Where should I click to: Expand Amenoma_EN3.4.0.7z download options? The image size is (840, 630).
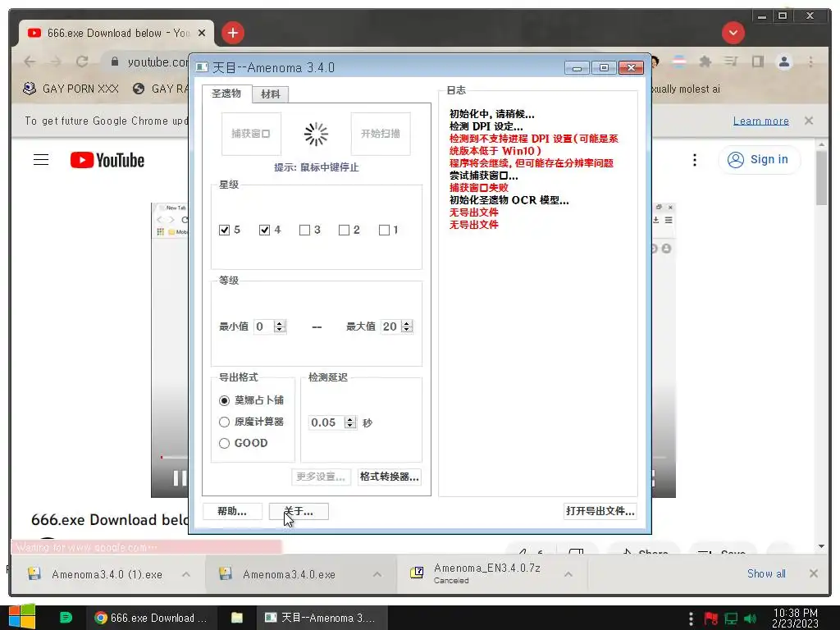568,574
